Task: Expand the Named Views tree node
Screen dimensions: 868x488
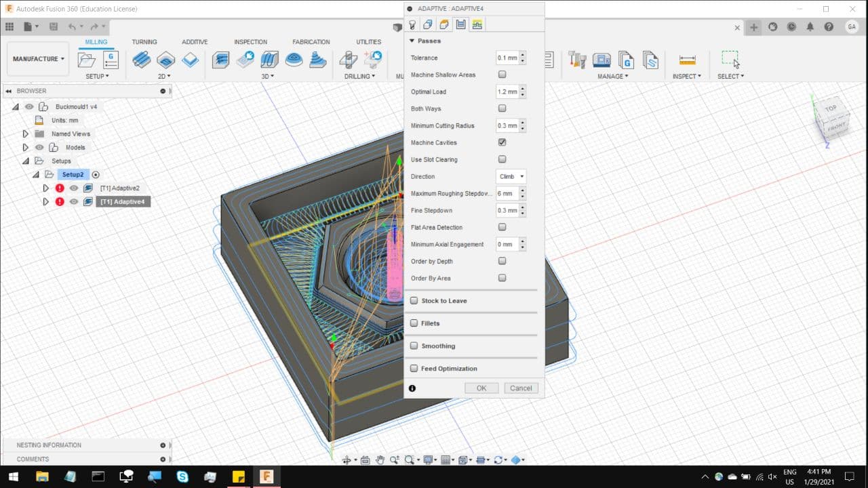Action: click(25, 134)
